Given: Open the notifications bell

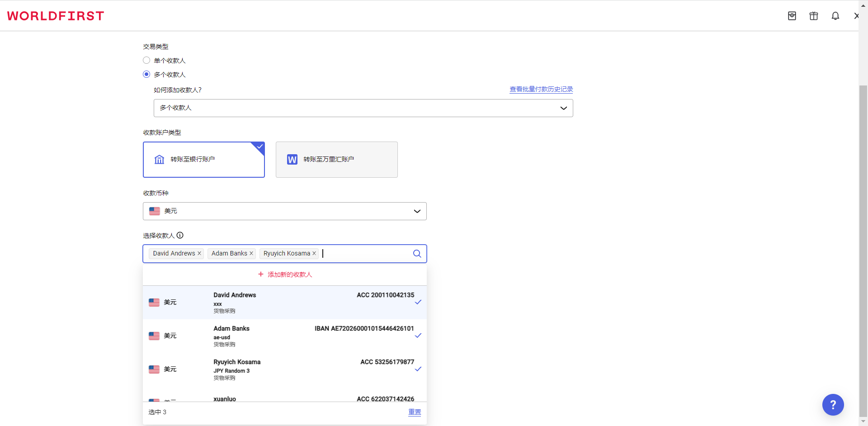Looking at the screenshot, I should coord(835,16).
